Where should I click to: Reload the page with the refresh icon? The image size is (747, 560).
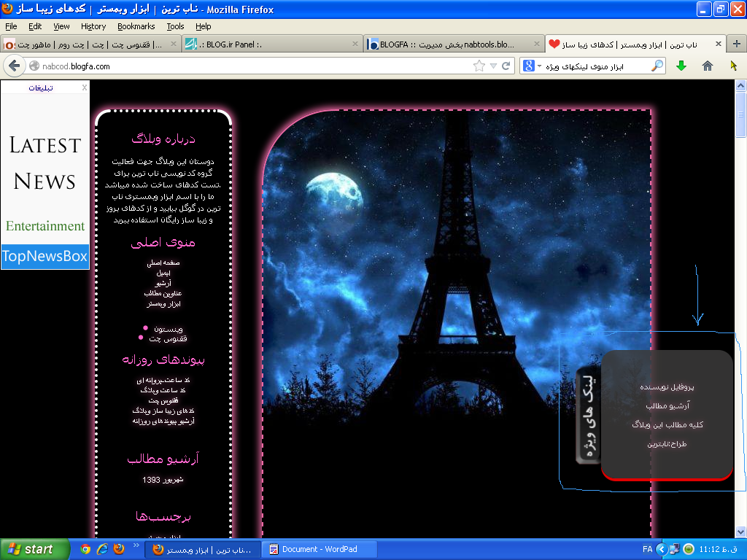point(506,66)
